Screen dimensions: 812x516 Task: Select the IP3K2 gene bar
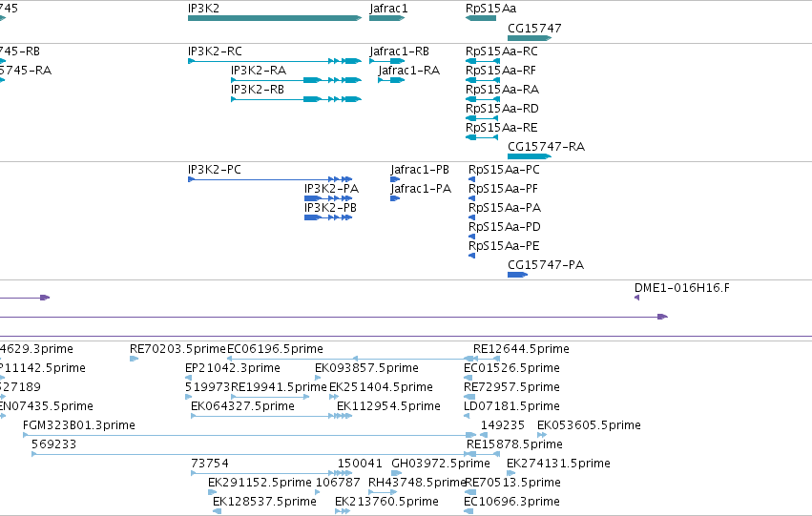[275, 18]
